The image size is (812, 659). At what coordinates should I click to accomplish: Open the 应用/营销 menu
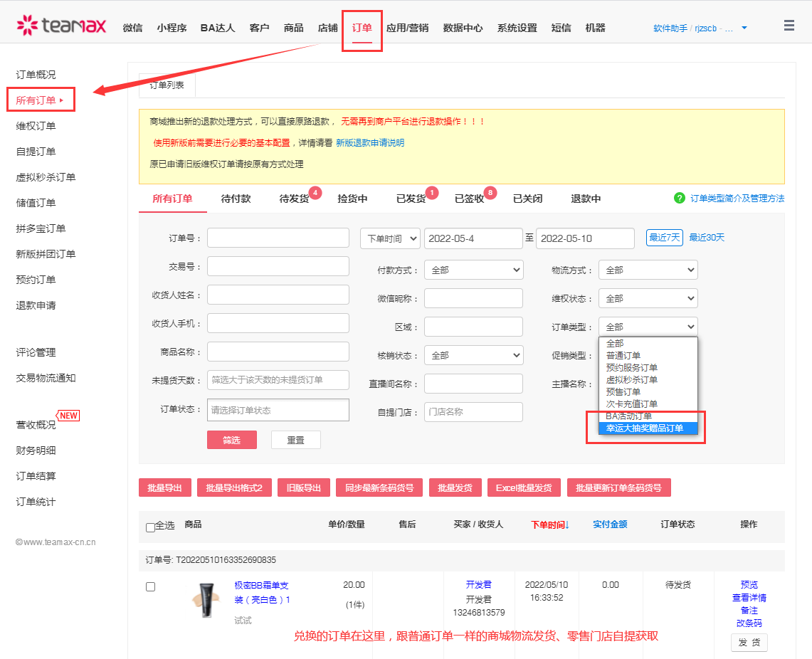(x=408, y=27)
